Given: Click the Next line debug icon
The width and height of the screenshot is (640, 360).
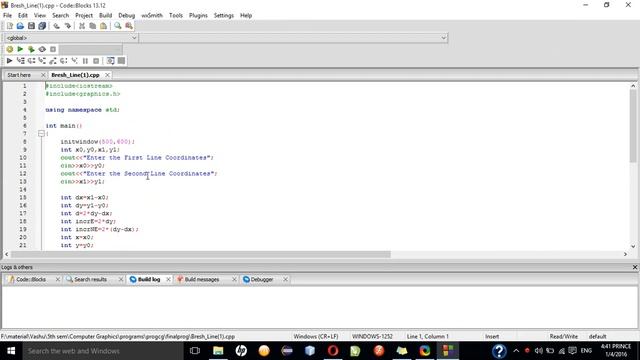Looking at the screenshot, I should pos(31,61).
